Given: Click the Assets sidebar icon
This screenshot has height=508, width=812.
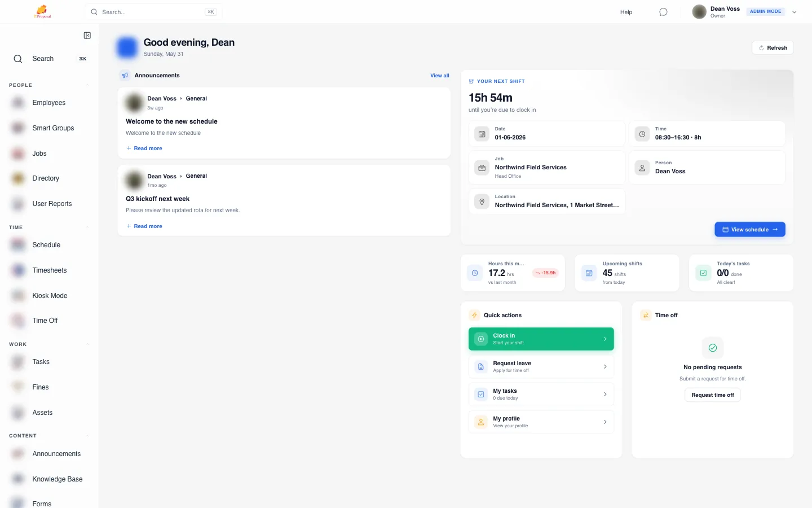Looking at the screenshot, I should pyautogui.click(x=18, y=413).
